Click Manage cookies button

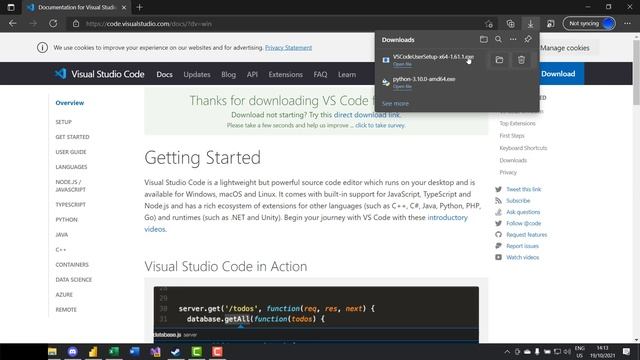click(564, 48)
